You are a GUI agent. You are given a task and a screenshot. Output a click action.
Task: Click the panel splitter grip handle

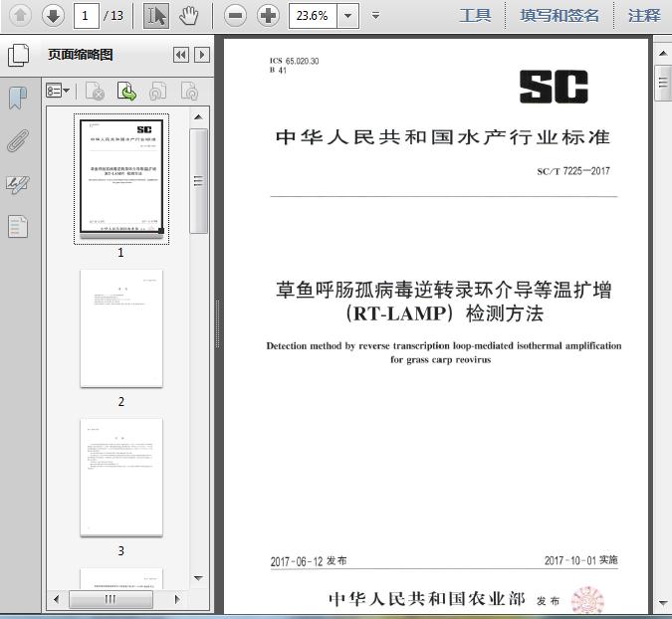pos(218,323)
